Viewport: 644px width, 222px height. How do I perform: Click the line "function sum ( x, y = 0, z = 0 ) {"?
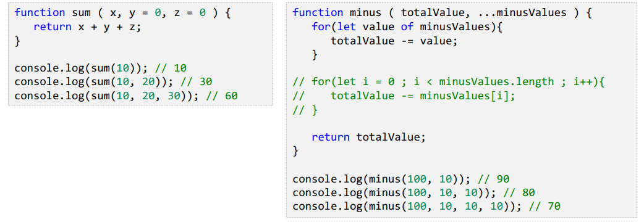[122, 13]
